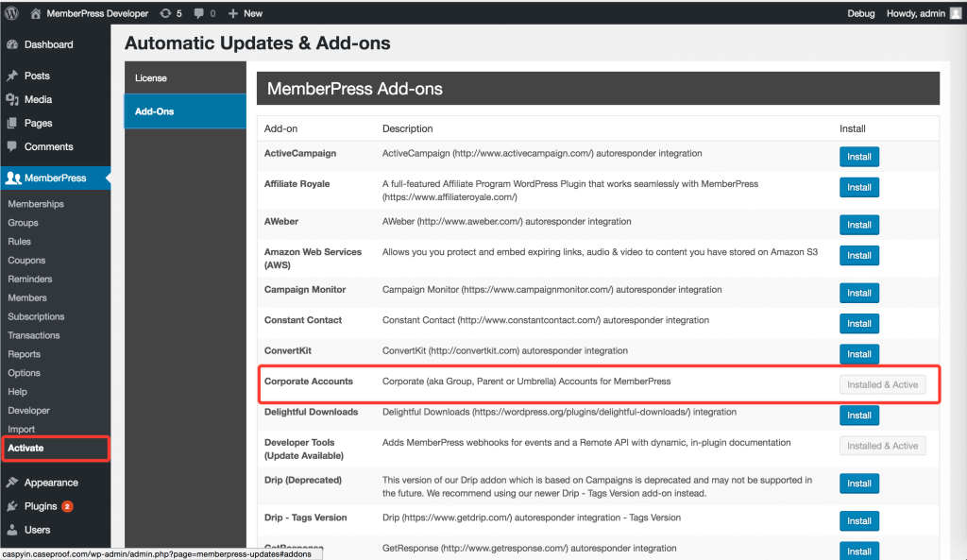Install the ActiveCampaign add-on
This screenshot has height=560, width=967.
pyautogui.click(x=858, y=157)
